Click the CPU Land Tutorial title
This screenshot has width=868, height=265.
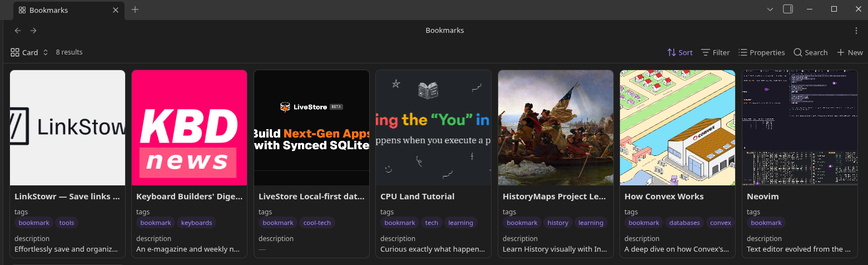tap(418, 196)
